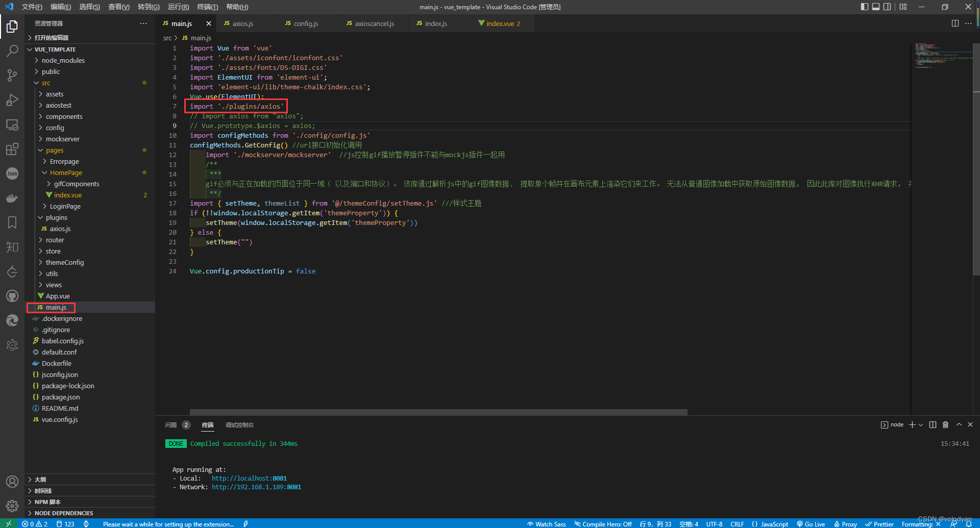Open the Source Control view icon

click(12, 75)
